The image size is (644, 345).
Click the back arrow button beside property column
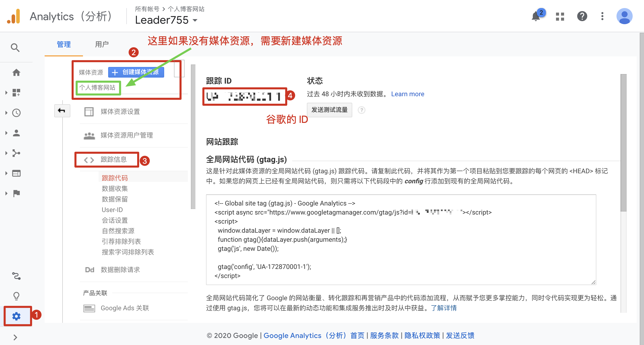click(x=62, y=111)
